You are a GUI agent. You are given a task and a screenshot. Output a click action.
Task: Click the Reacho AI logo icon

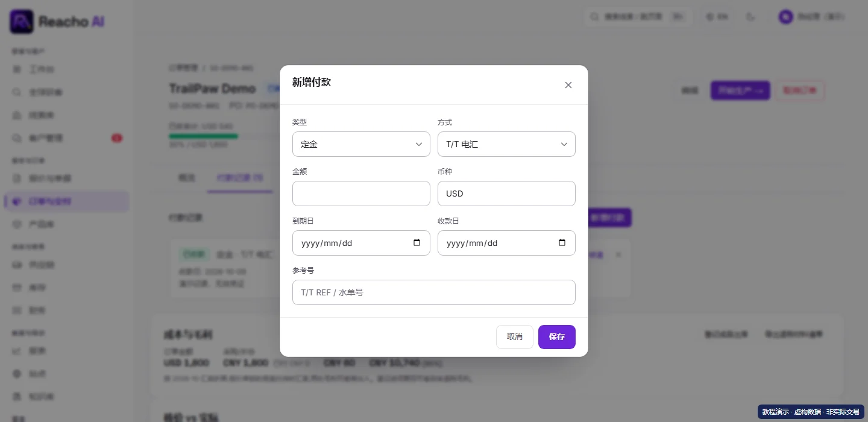click(22, 22)
